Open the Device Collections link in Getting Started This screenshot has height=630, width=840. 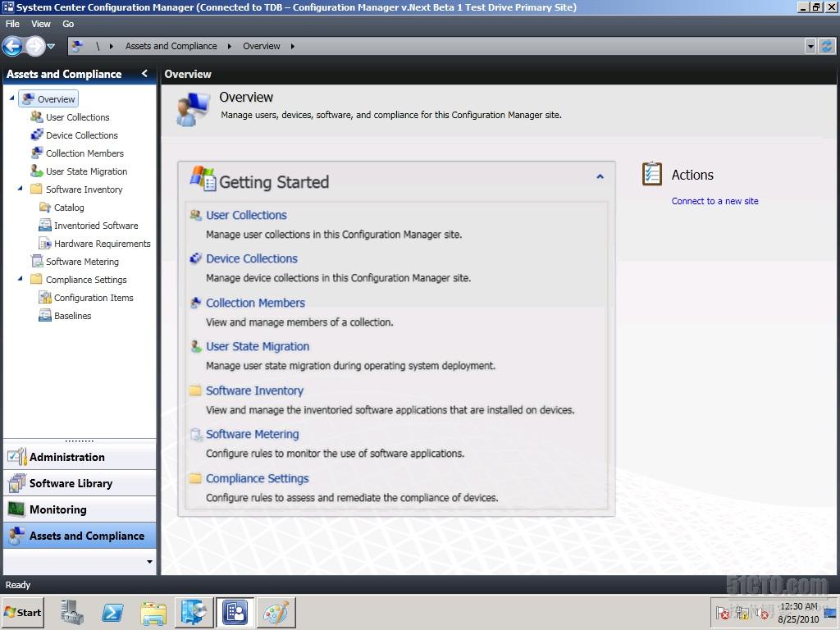(252, 258)
